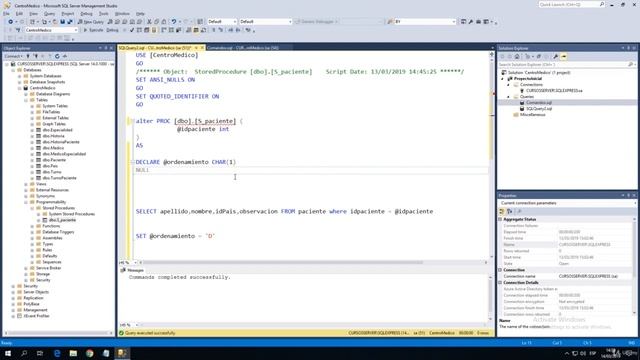Select the dbo.Turno table
The width and height of the screenshot is (640, 360).
[52, 172]
